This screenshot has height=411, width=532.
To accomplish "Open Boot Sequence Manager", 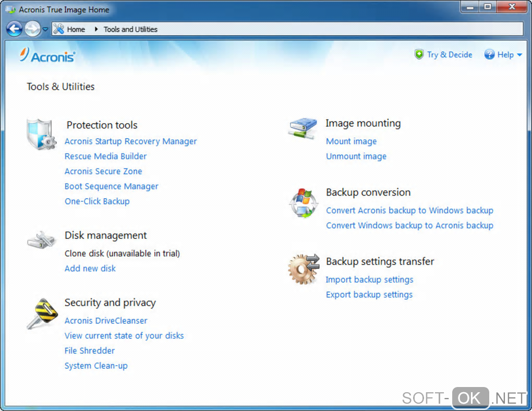I will [x=111, y=186].
